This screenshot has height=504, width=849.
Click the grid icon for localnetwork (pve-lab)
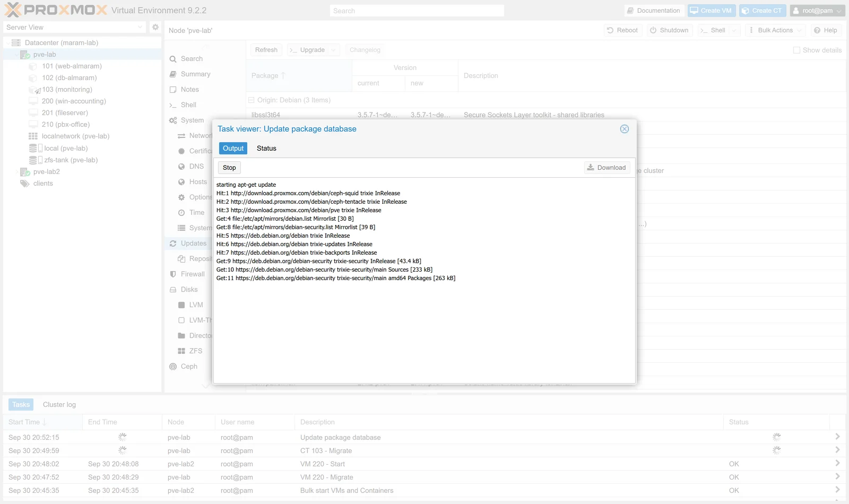(33, 136)
